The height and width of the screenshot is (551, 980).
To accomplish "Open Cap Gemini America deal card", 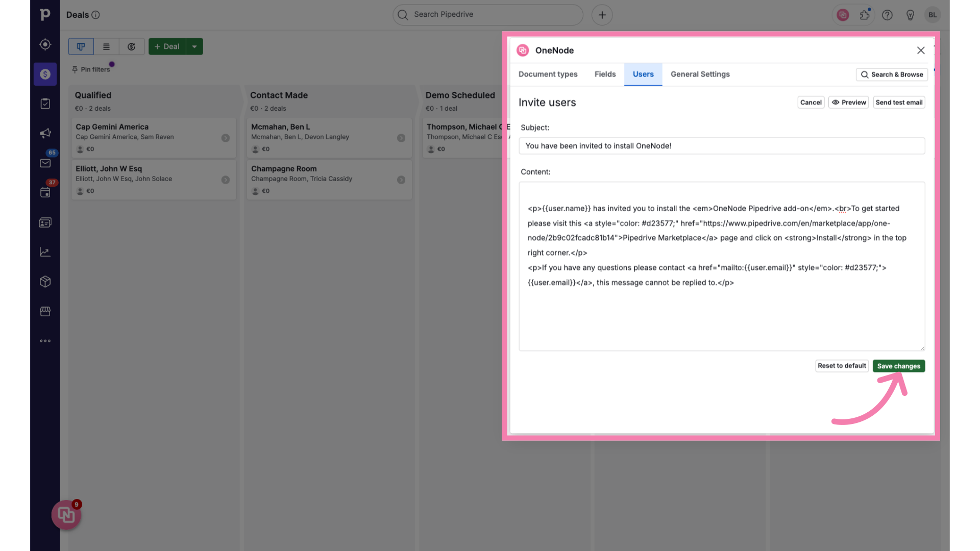I will [154, 138].
